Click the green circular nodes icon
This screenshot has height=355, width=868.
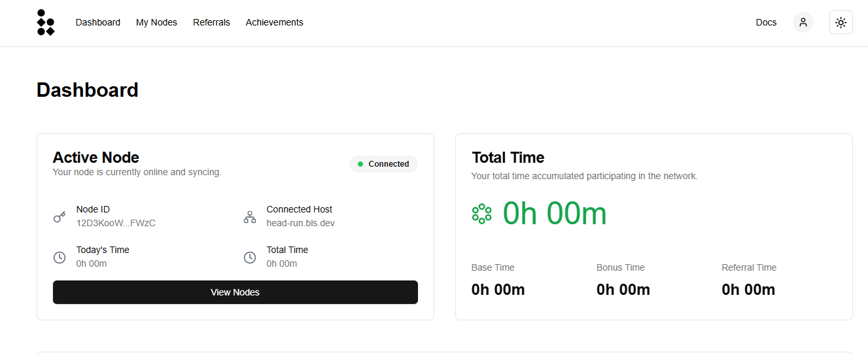481,214
